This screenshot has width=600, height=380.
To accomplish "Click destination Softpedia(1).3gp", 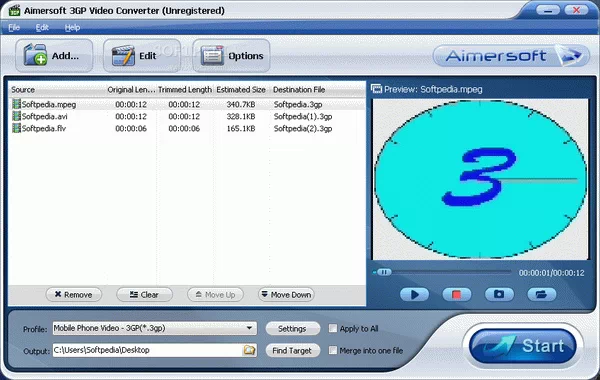I will coord(303,116).
